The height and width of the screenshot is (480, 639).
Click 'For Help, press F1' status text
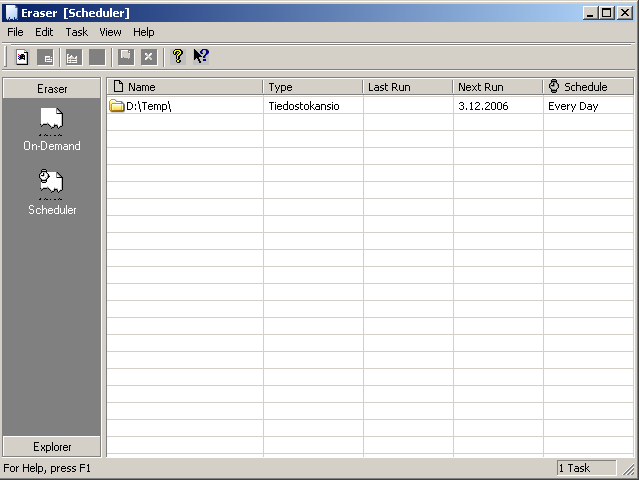(47, 468)
